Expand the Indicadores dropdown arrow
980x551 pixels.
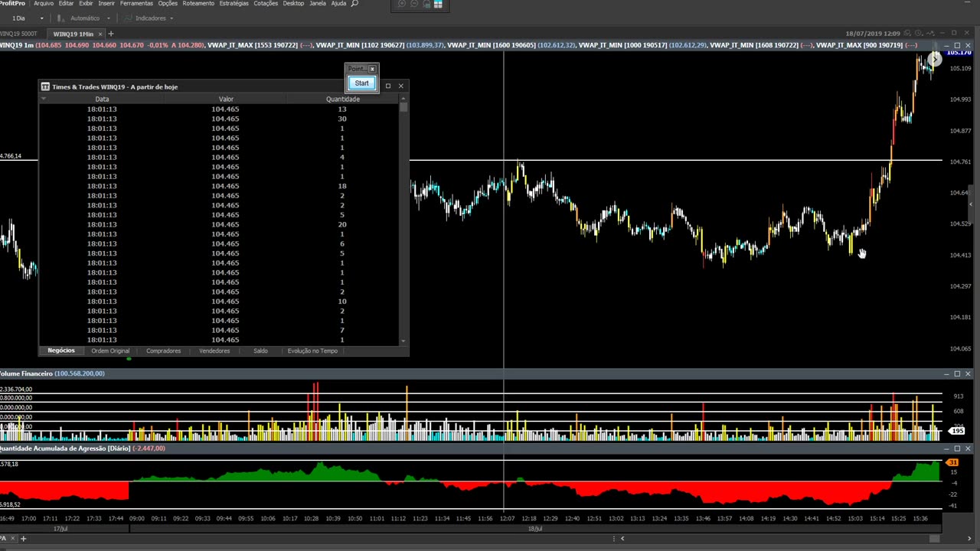[171, 18]
